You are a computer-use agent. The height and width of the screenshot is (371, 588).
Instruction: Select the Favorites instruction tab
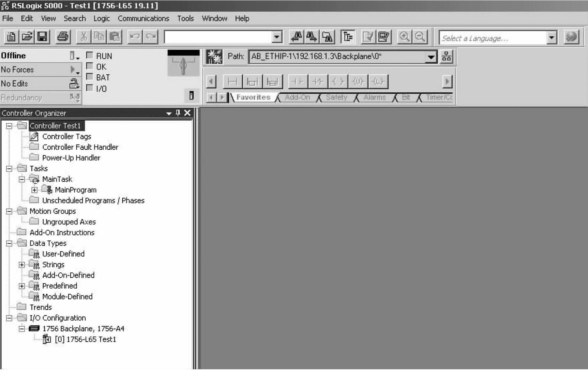tap(253, 98)
